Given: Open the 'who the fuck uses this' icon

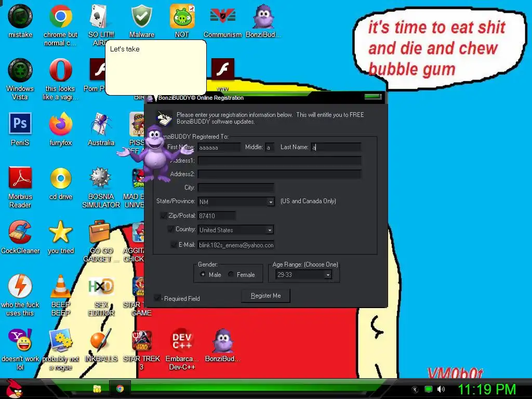Looking at the screenshot, I should click(20, 295).
